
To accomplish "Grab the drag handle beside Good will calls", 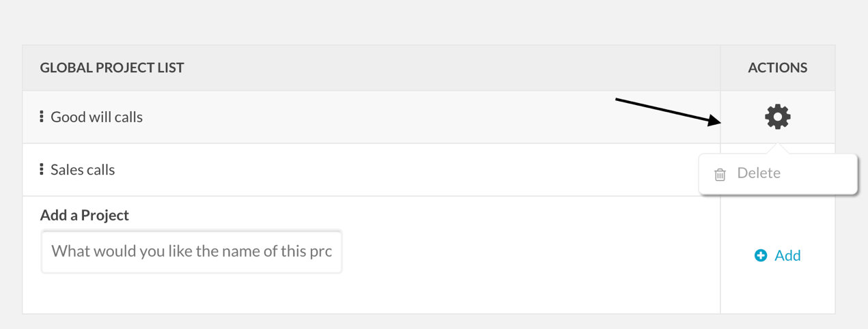I will (42, 117).
